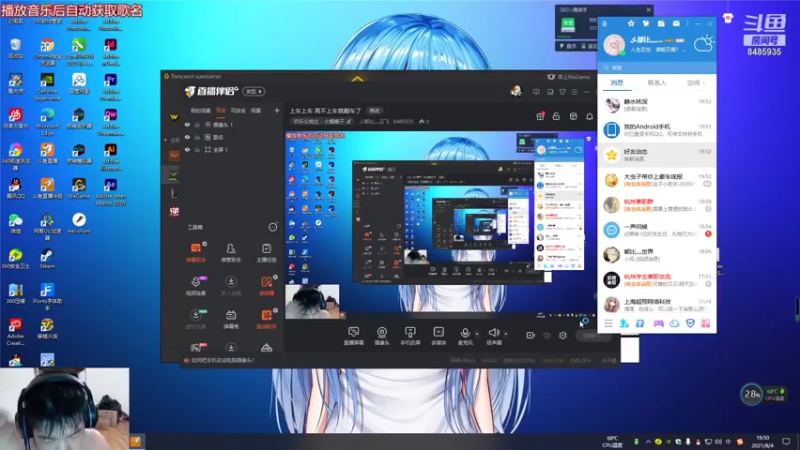Open the game controller icon in the QQ bottom bar

pyautogui.click(x=658, y=323)
